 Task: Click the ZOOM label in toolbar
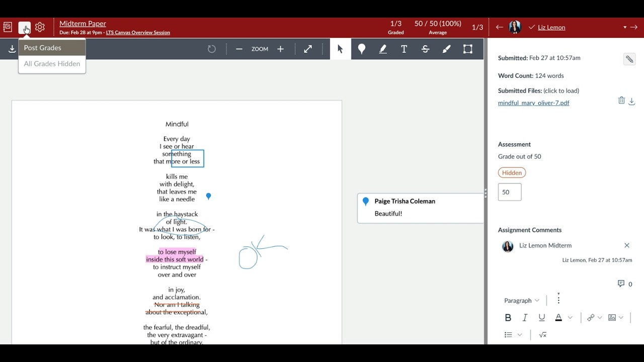coord(260,49)
